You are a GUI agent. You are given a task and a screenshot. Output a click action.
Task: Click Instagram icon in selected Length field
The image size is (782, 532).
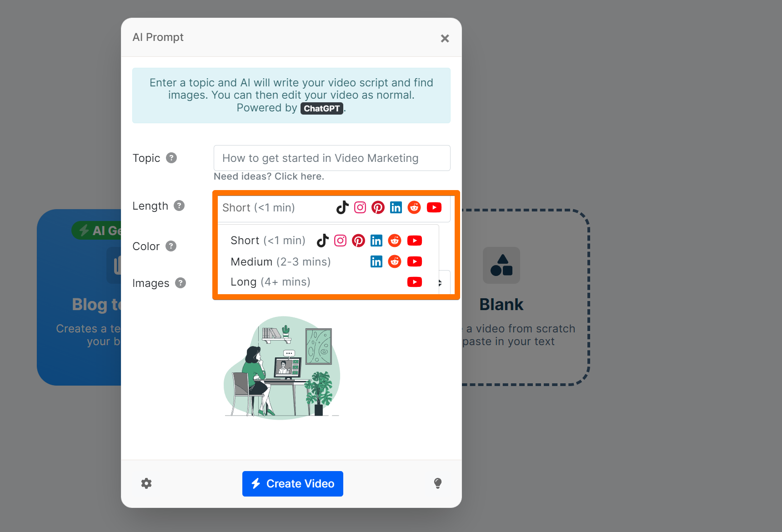tap(360, 207)
